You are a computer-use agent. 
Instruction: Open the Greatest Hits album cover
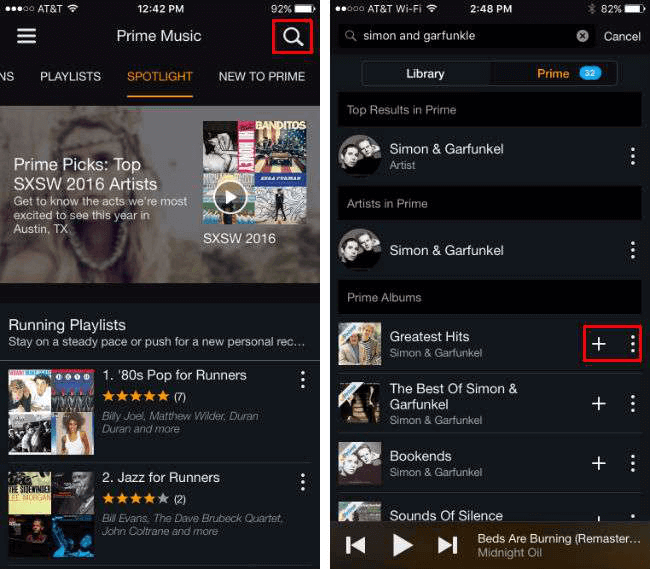360,344
